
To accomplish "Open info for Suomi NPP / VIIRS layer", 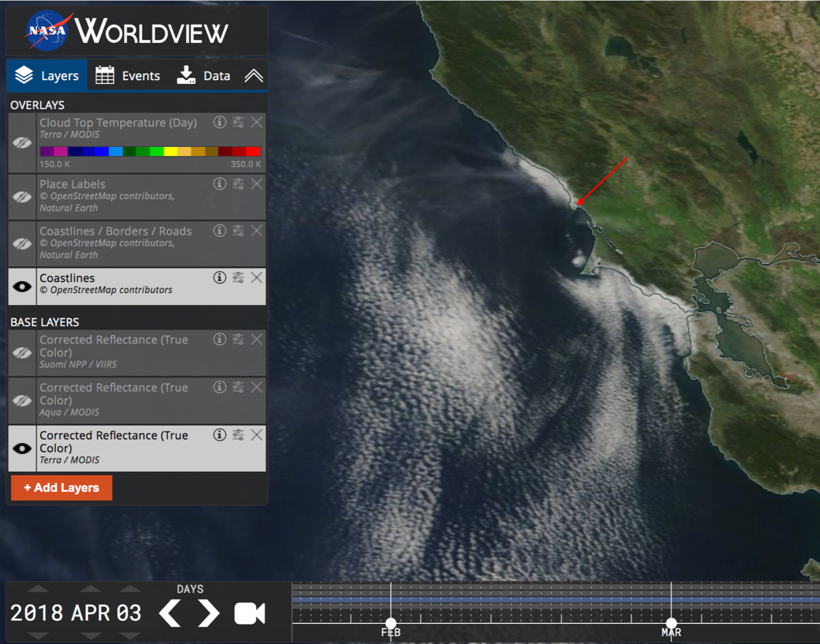I will click(220, 339).
